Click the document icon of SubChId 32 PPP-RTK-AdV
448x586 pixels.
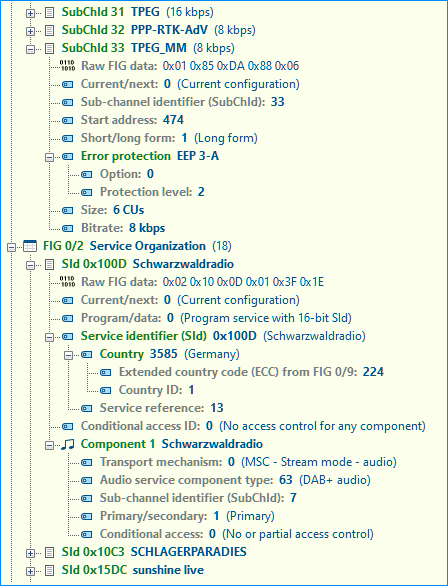(49, 30)
